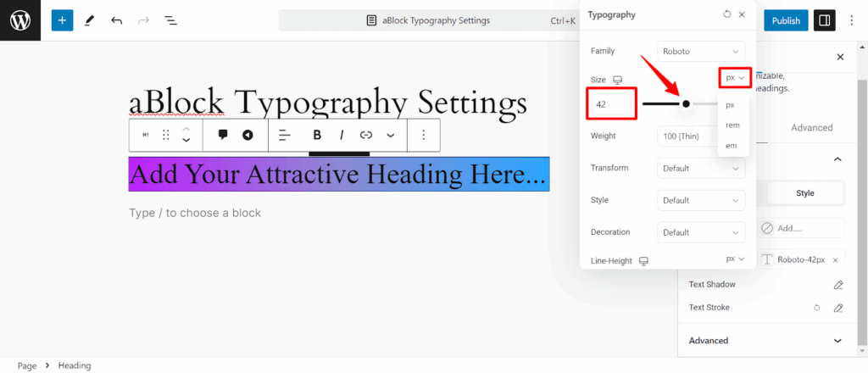Click the Type / to choose a block placeholder

[195, 213]
